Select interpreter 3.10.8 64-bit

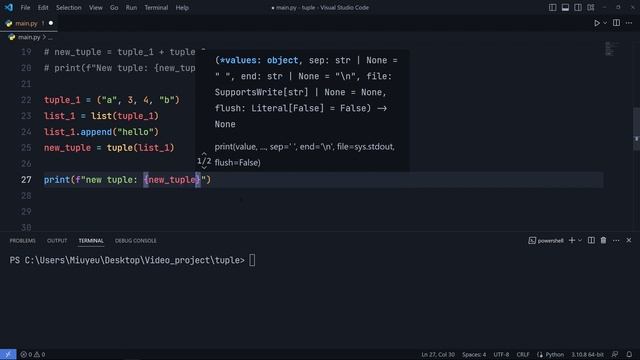(x=587, y=354)
